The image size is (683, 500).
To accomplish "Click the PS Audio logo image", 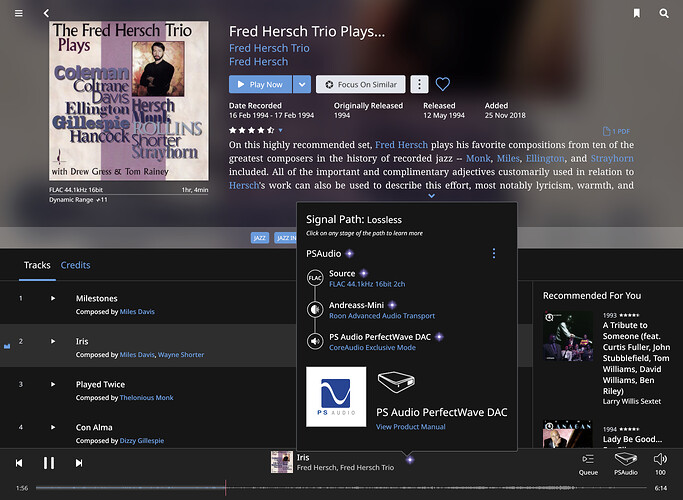I will point(336,396).
